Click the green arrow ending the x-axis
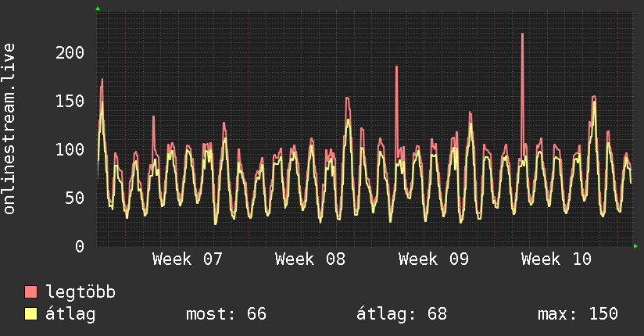The width and height of the screenshot is (644, 336). click(635, 246)
